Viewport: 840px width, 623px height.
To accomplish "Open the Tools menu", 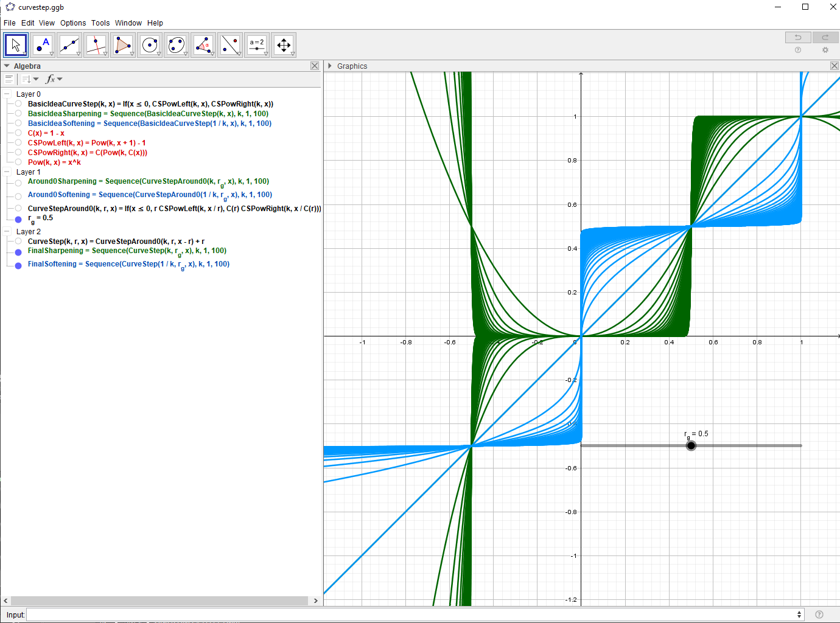I will click(100, 23).
